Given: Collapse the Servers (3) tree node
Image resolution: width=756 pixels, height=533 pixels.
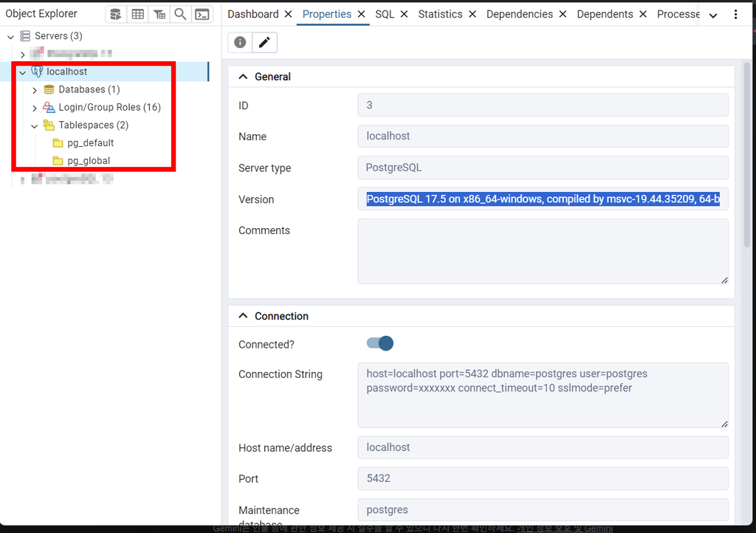Looking at the screenshot, I should tap(10, 37).
